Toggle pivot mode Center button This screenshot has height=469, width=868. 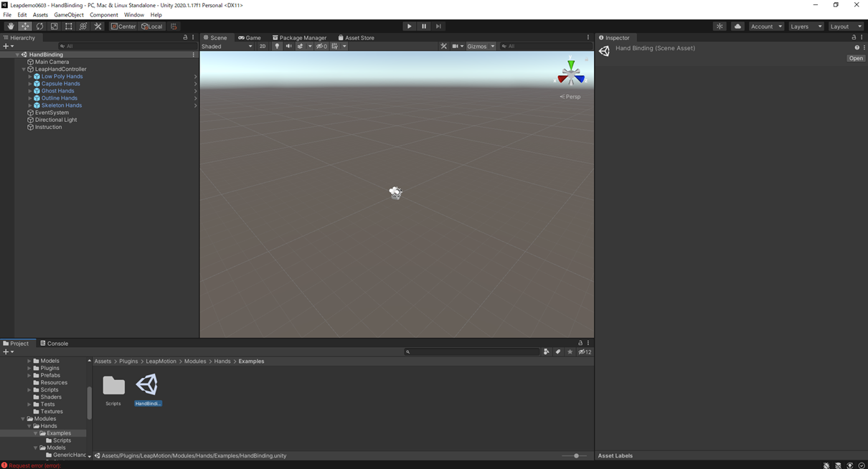(123, 27)
